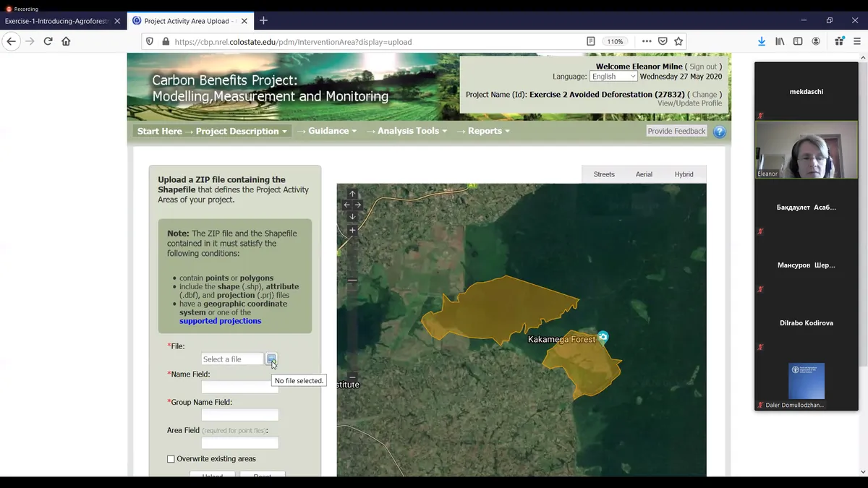Open Firefox downloads arrow

[762, 42]
